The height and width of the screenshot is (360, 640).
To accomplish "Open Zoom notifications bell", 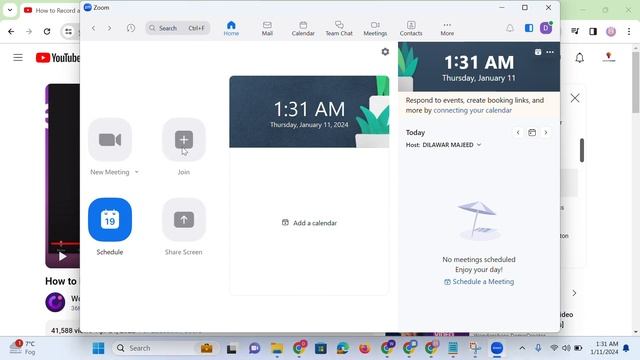I will [510, 28].
